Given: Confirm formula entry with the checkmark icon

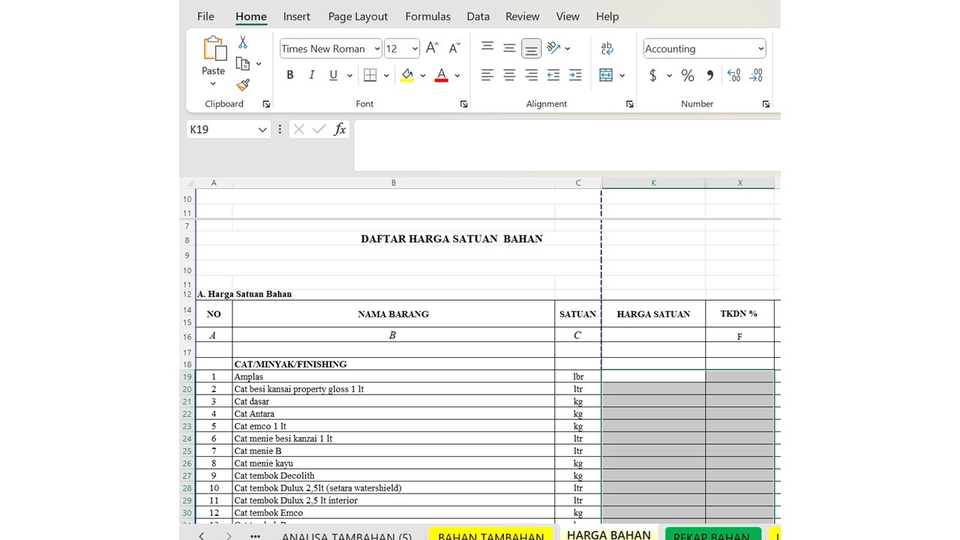Looking at the screenshot, I should [x=319, y=129].
